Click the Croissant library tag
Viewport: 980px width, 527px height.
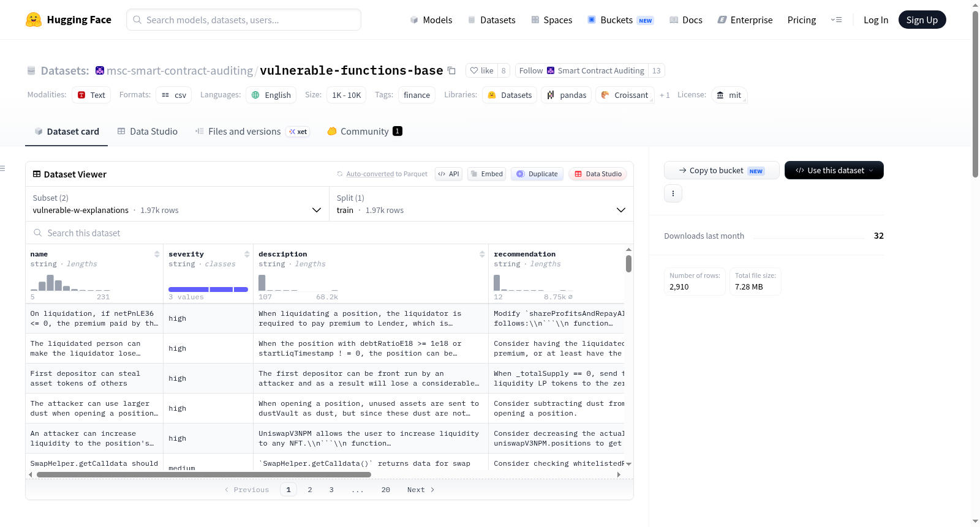pos(625,95)
